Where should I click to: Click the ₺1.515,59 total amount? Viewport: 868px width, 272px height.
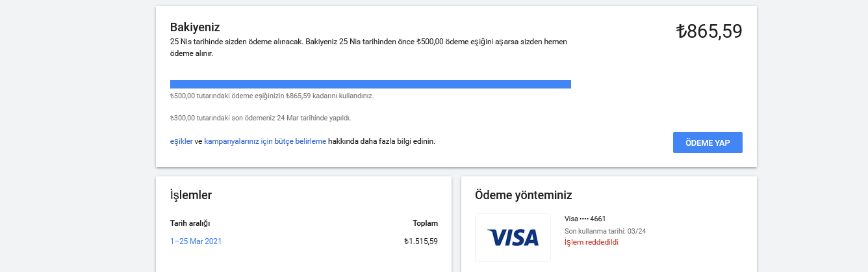[x=420, y=241]
